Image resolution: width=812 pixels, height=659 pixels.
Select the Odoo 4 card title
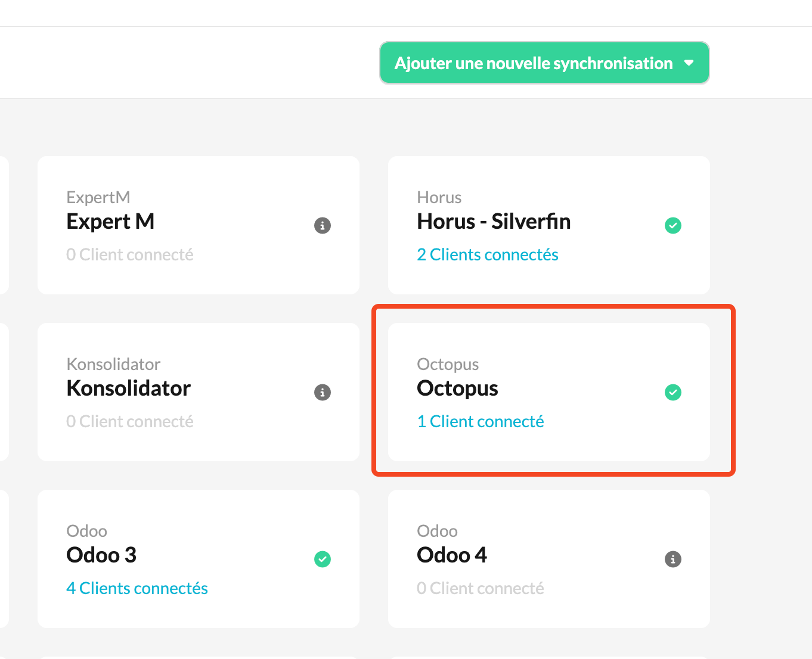(x=452, y=555)
